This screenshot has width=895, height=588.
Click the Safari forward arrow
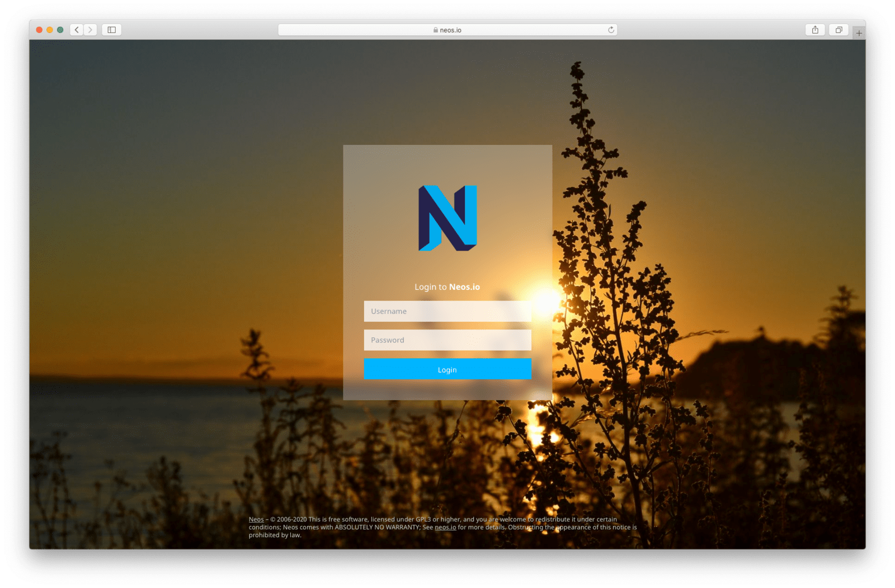coord(90,30)
